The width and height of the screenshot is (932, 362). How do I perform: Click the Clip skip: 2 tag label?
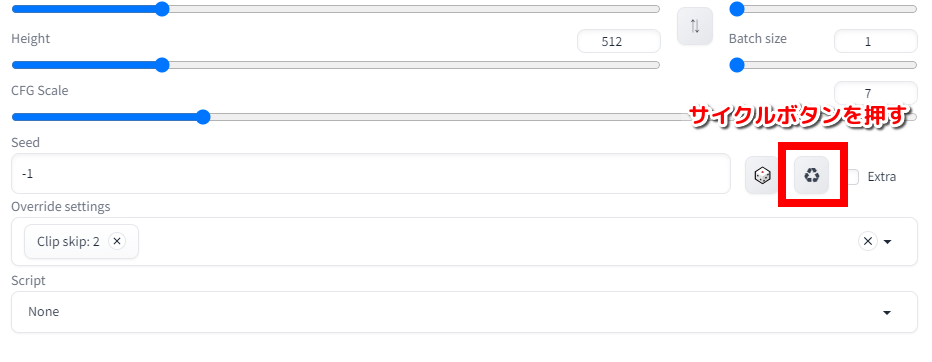pos(68,241)
